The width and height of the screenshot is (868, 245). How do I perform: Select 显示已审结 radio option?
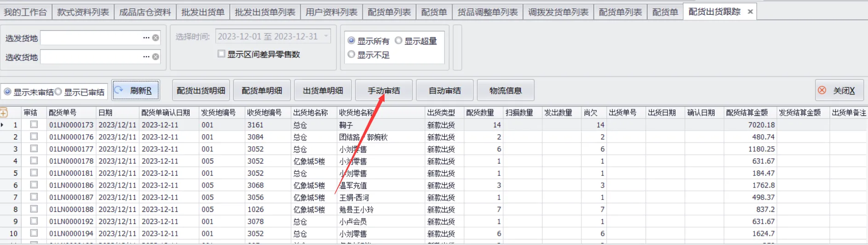tap(58, 91)
